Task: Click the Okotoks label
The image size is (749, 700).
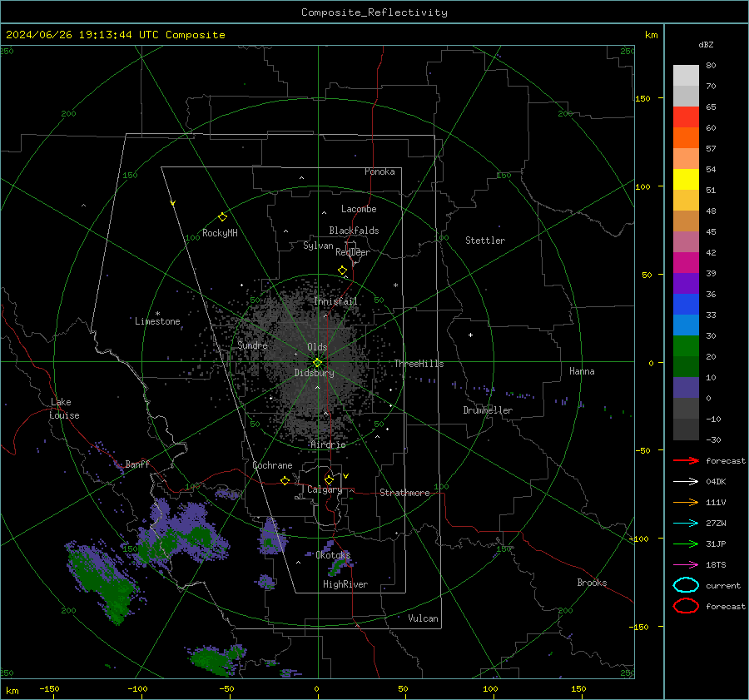Action: pos(333,554)
